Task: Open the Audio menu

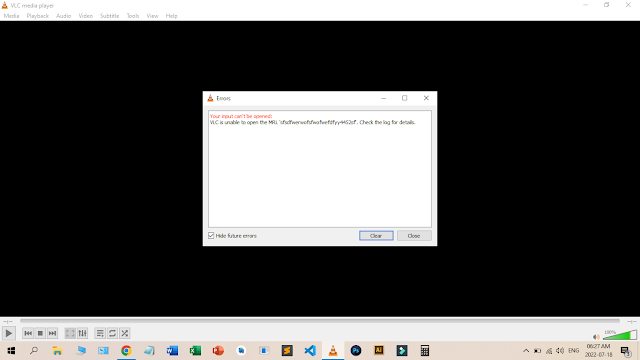Action: [x=64, y=16]
